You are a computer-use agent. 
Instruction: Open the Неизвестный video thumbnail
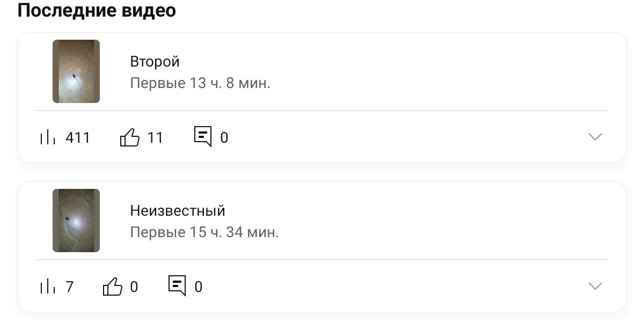[x=76, y=221]
